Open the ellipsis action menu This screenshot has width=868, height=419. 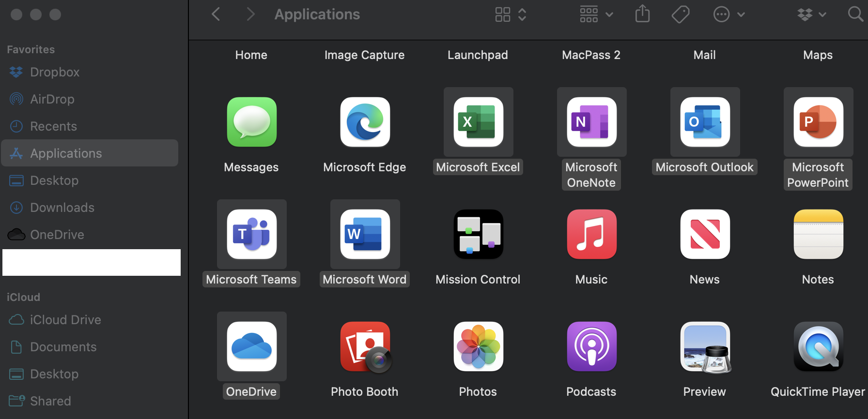(728, 15)
